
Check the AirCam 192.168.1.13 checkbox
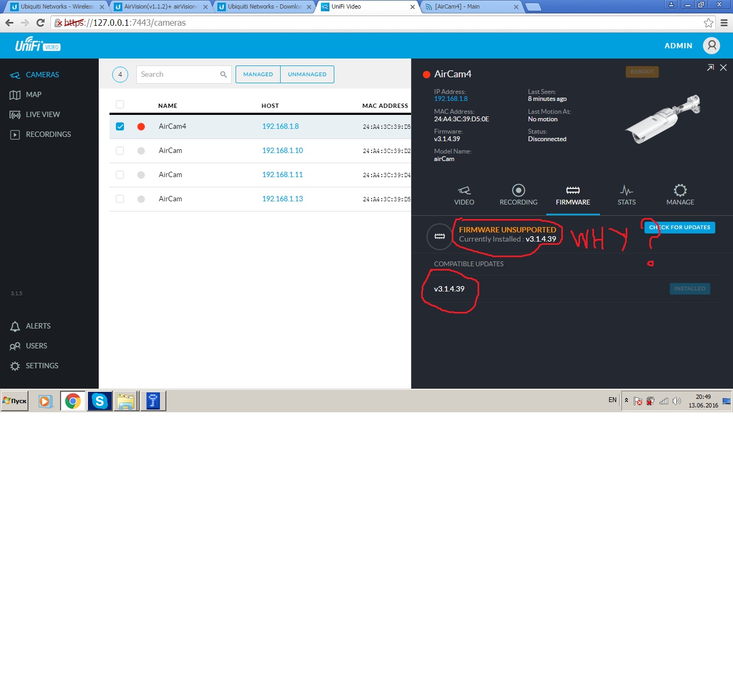pyautogui.click(x=120, y=199)
